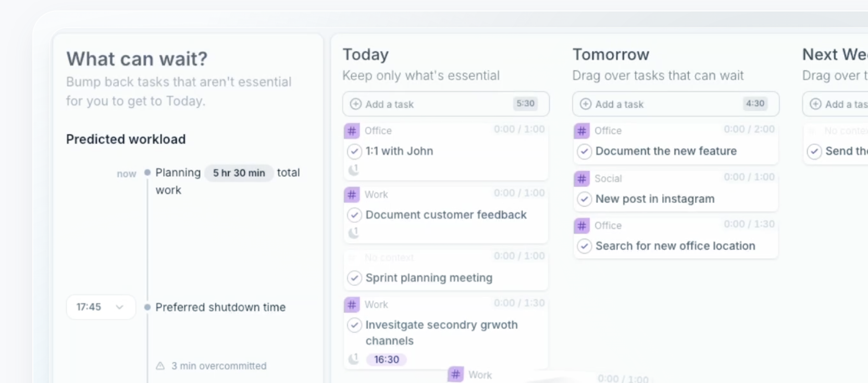Click the purple hashtag icon on the 1:1 with John task
The height and width of the screenshot is (383, 868).
tap(352, 131)
